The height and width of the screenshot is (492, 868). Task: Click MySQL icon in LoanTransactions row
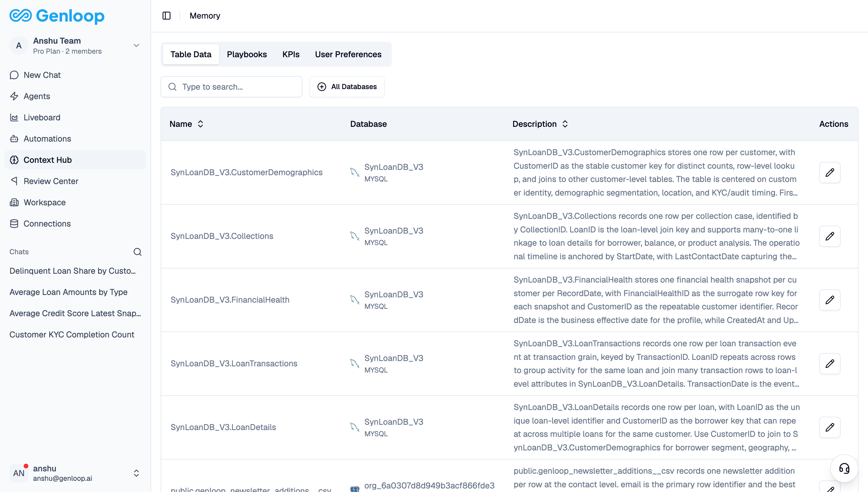[354, 364]
